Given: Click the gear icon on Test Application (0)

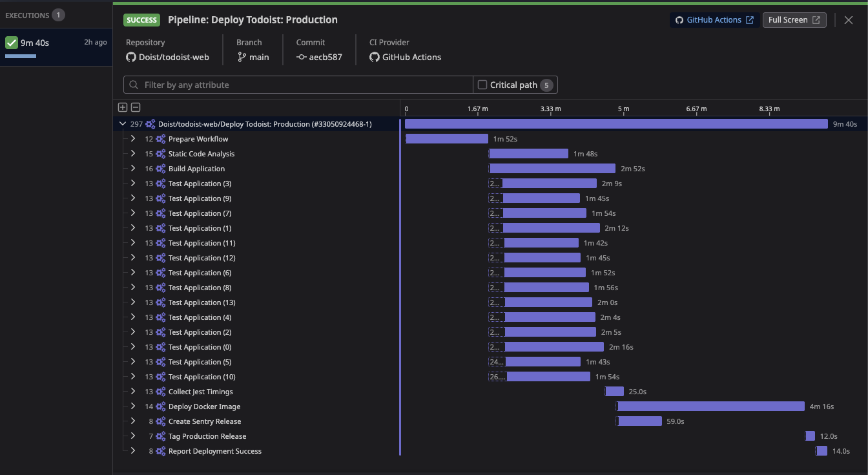Looking at the screenshot, I should pyautogui.click(x=161, y=347).
